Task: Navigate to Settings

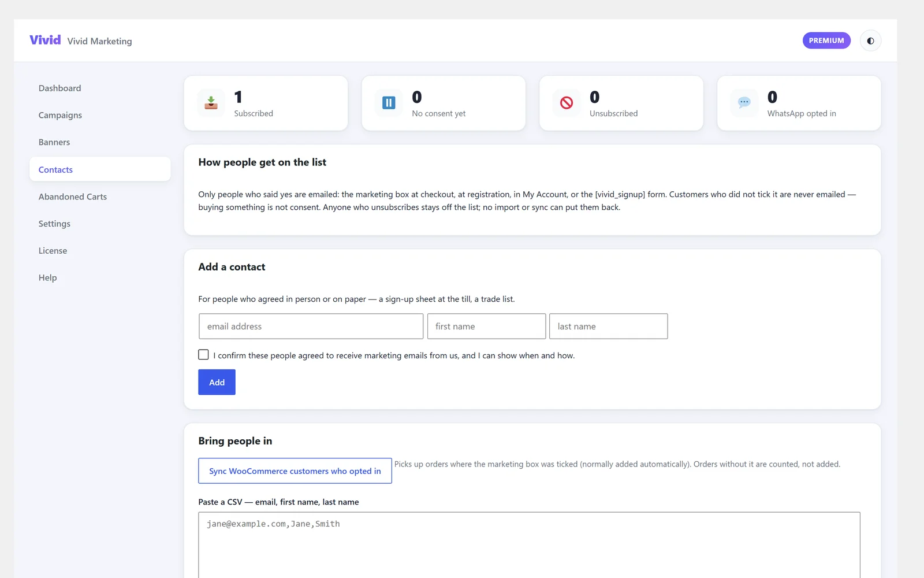Action: (100, 224)
